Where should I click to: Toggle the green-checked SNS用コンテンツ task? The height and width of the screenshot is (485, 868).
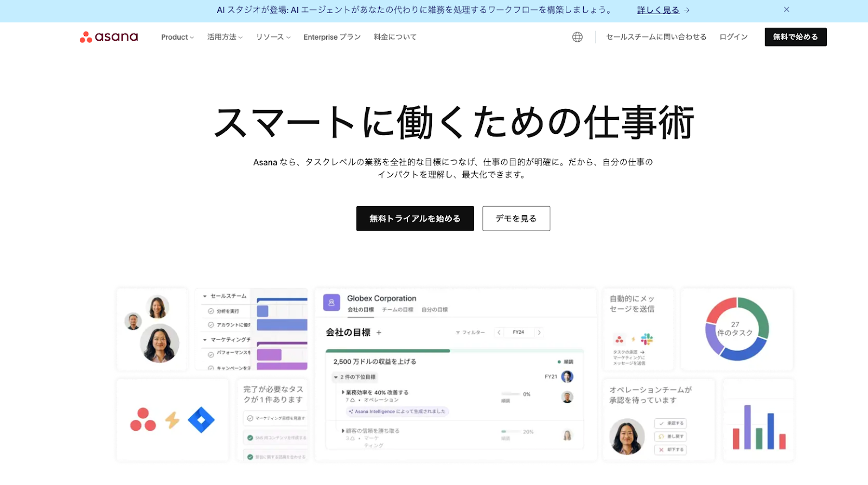coord(250,438)
